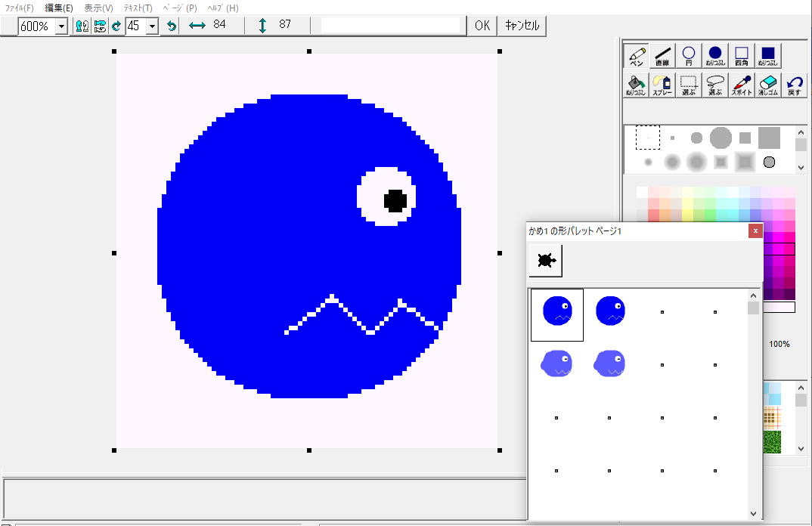The image size is (812, 526).
Task: Click the undo (戻す) tool button
Action: point(795,85)
